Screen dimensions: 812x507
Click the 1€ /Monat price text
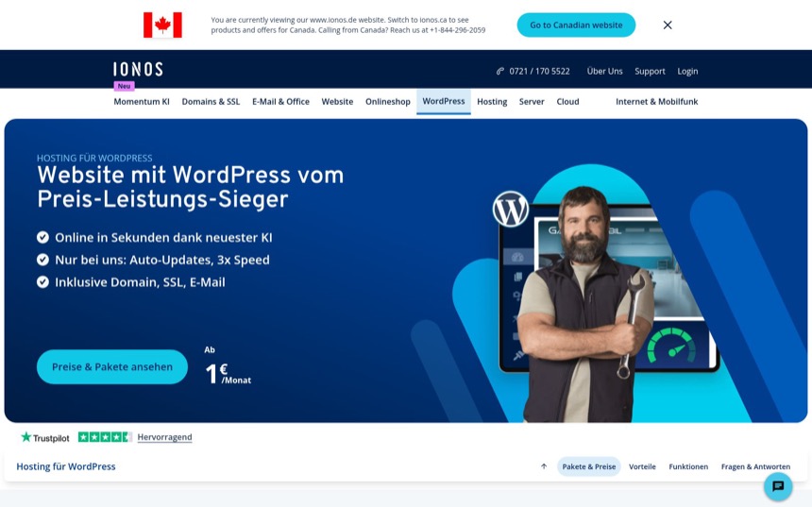point(228,373)
